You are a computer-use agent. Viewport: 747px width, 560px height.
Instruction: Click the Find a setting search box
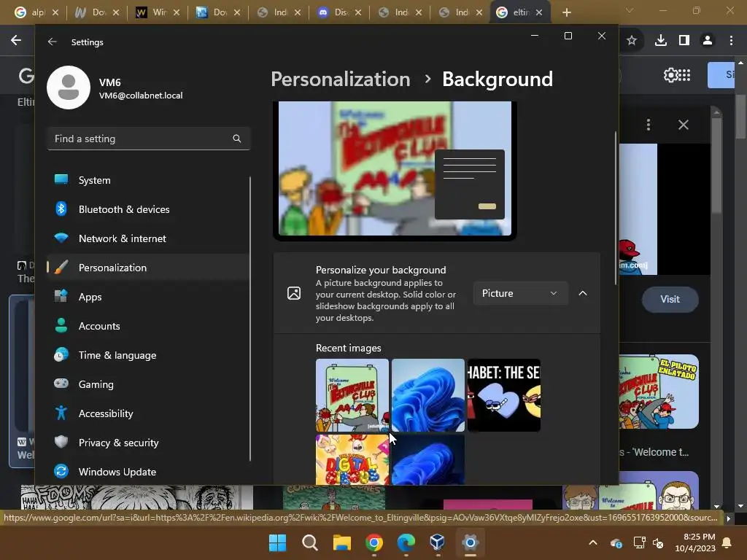[x=149, y=139]
